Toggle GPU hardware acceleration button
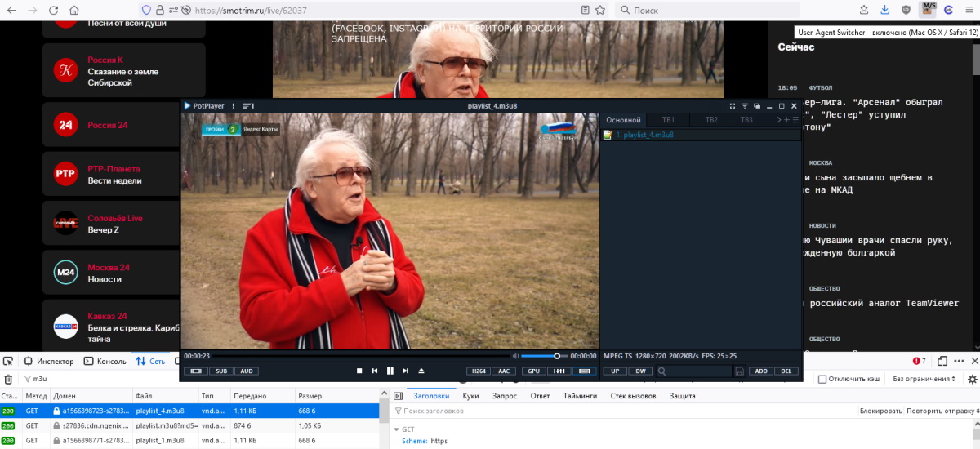980x449 pixels. [x=534, y=371]
